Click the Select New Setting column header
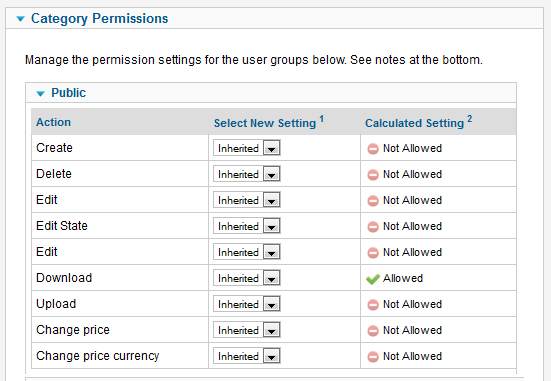 269,122
